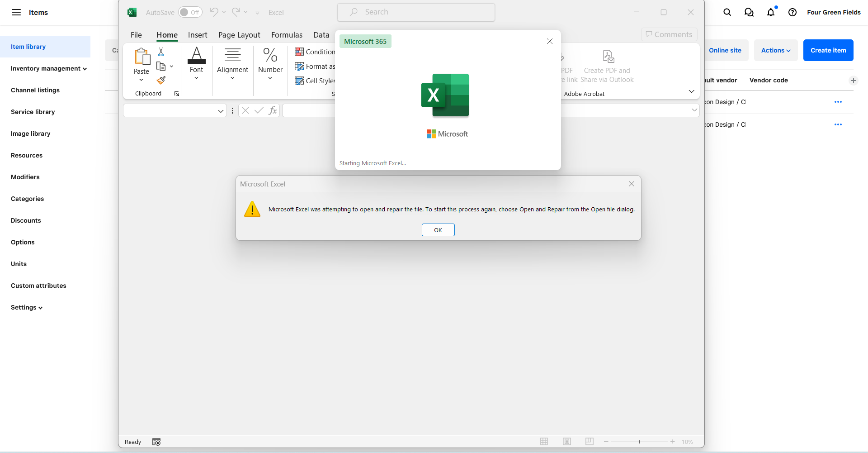This screenshot has width=868, height=453.
Task: Click the search magnifier in web header
Action: [727, 12]
